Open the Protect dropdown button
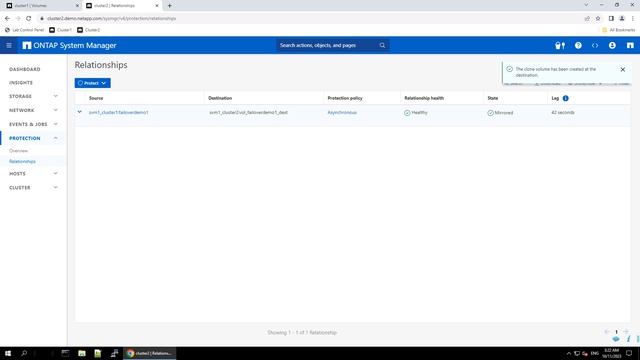The width and height of the screenshot is (640, 360). pos(92,83)
